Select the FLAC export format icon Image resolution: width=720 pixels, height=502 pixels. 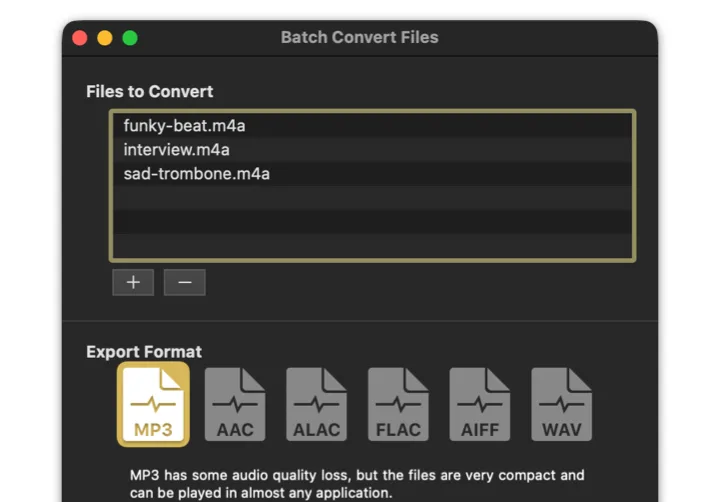click(398, 404)
